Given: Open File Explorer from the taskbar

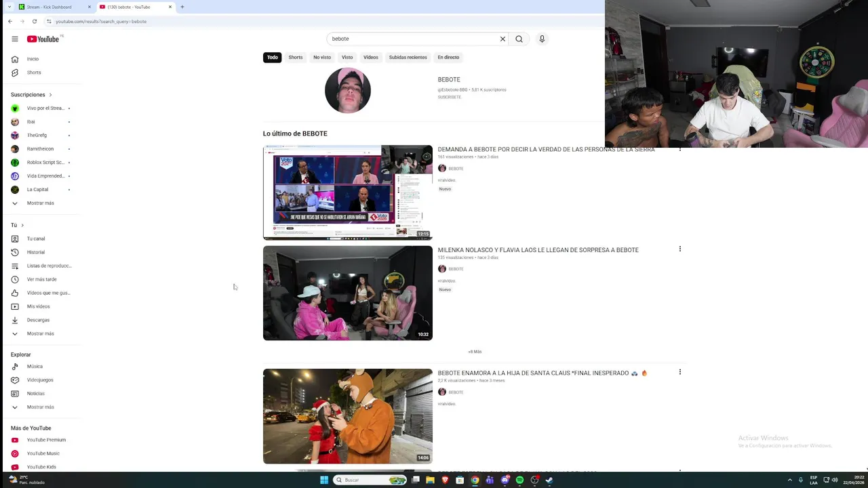Looking at the screenshot, I should [430, 480].
